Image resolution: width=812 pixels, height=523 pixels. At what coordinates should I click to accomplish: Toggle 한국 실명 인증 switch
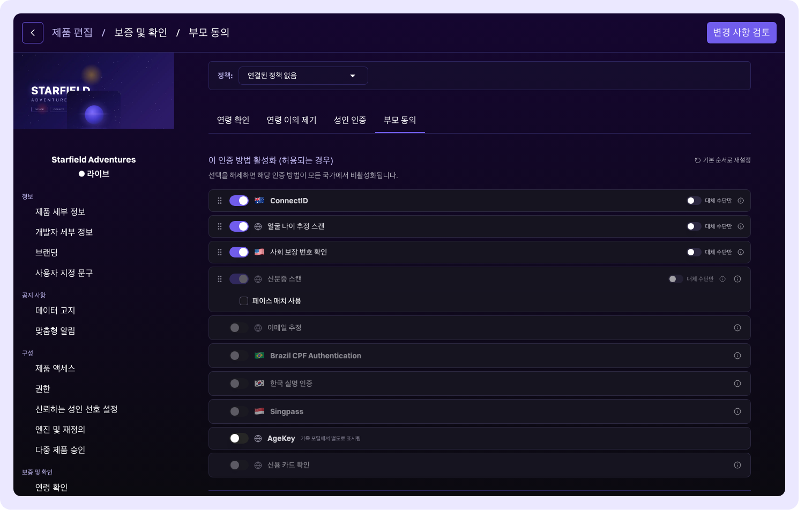click(239, 384)
